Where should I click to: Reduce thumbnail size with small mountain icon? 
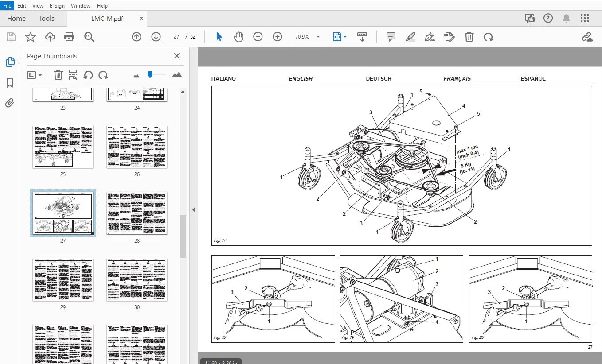[136, 76]
